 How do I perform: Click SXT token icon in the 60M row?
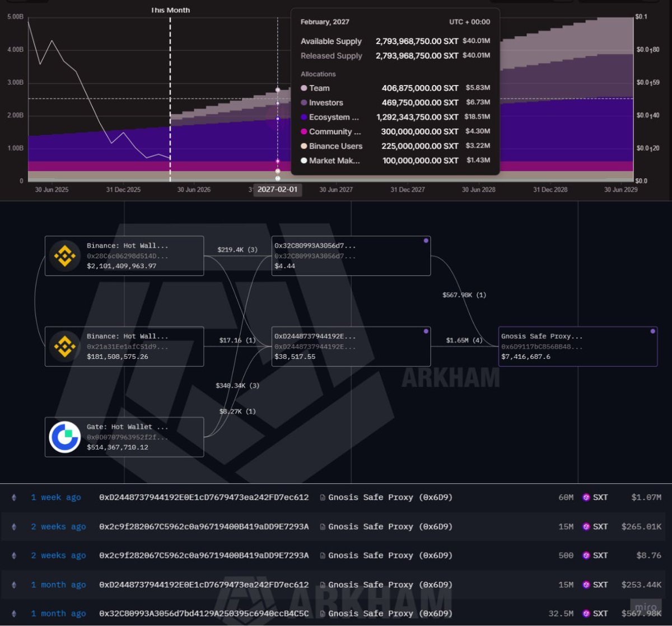tap(586, 497)
